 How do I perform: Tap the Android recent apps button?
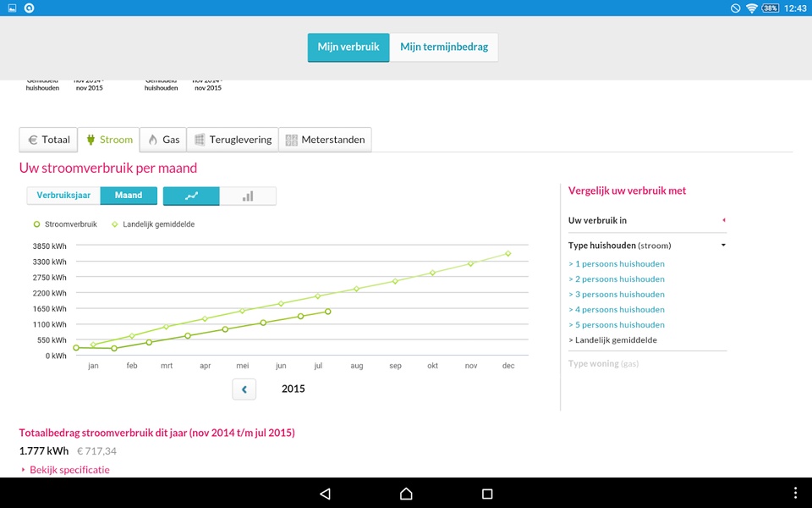[x=487, y=494]
